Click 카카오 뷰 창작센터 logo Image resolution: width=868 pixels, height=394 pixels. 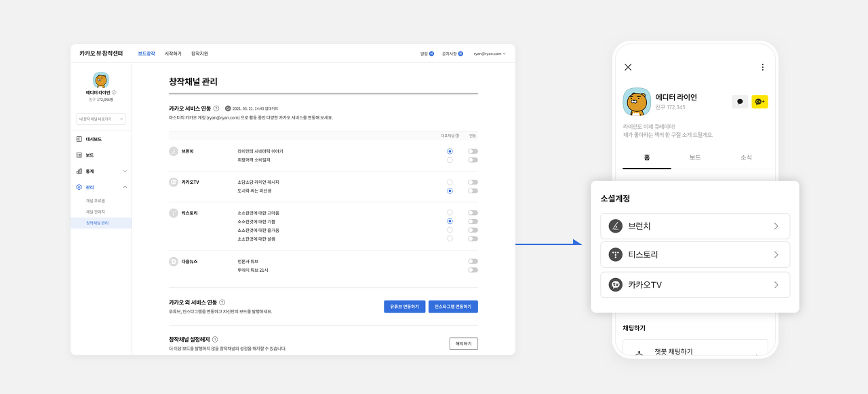(x=101, y=54)
